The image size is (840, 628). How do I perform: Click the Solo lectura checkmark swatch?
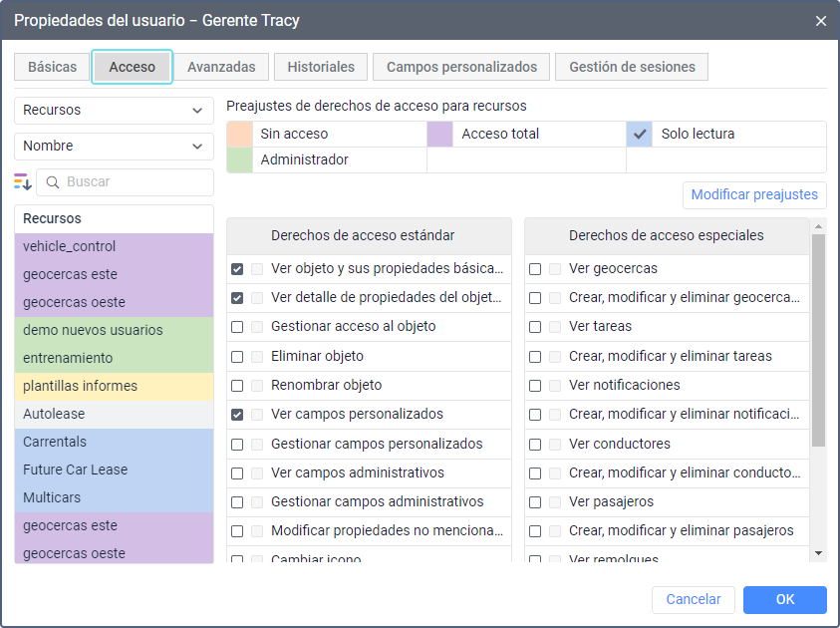(x=640, y=134)
